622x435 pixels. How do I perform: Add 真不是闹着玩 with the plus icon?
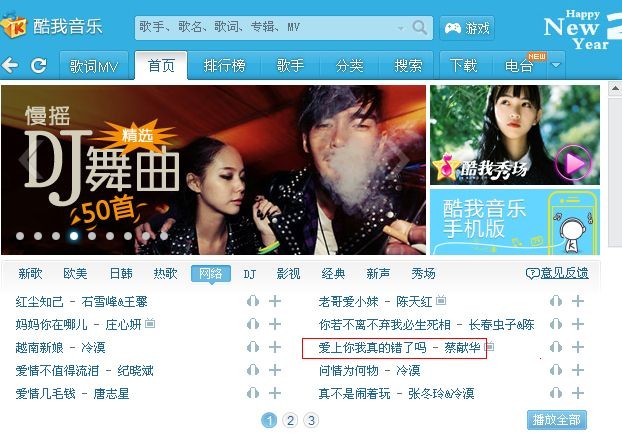tap(578, 393)
